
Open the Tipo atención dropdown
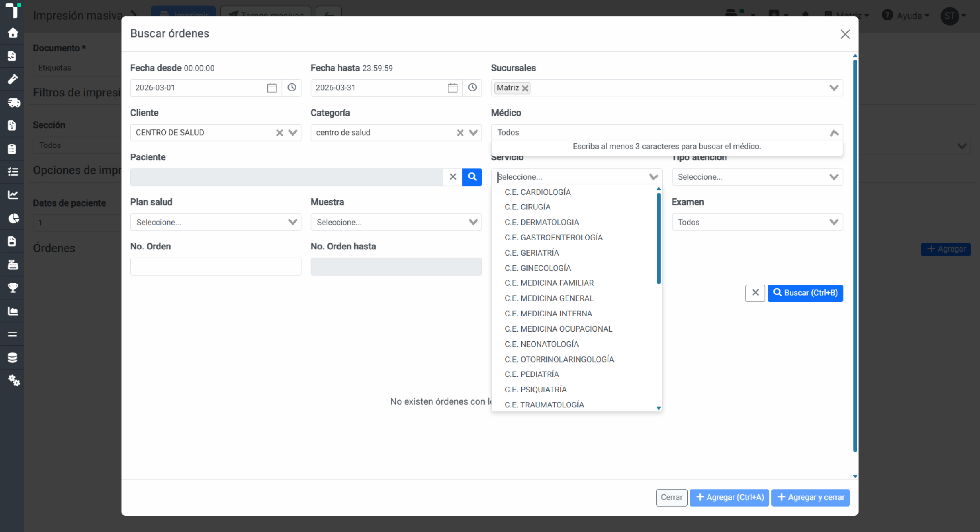757,177
